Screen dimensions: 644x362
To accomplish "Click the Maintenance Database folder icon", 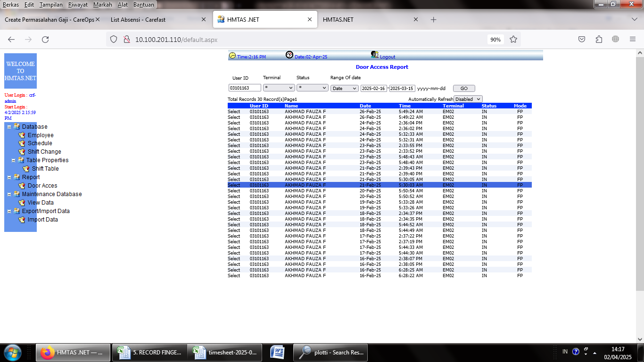I will [17, 194].
